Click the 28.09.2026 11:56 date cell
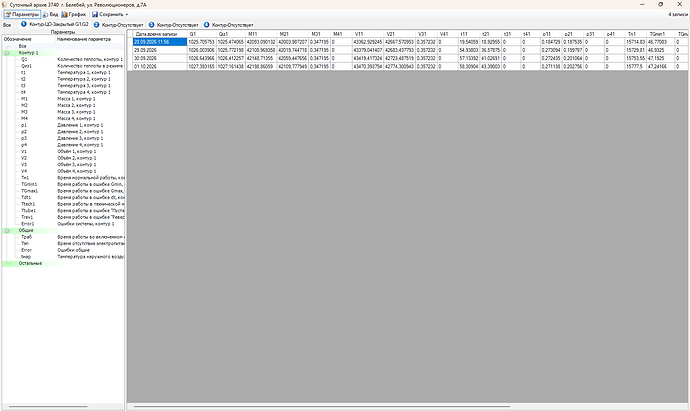The height and width of the screenshot is (411, 690). 160,42
